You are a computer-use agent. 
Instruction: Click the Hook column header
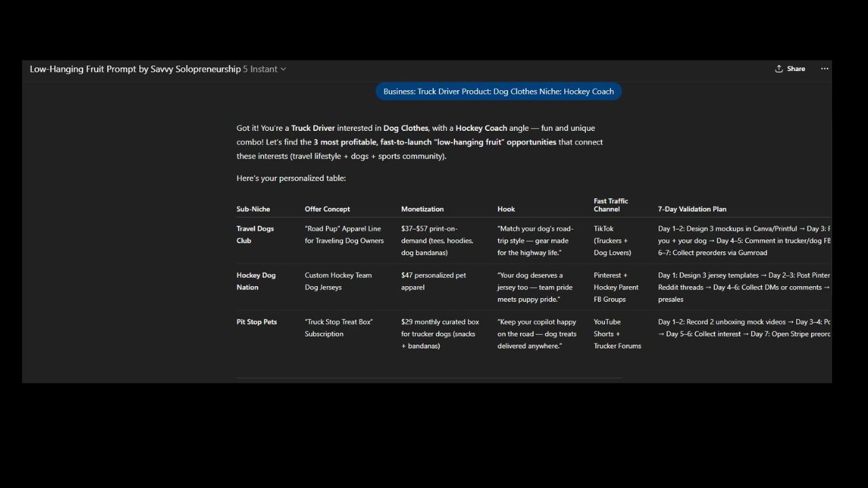coord(506,209)
